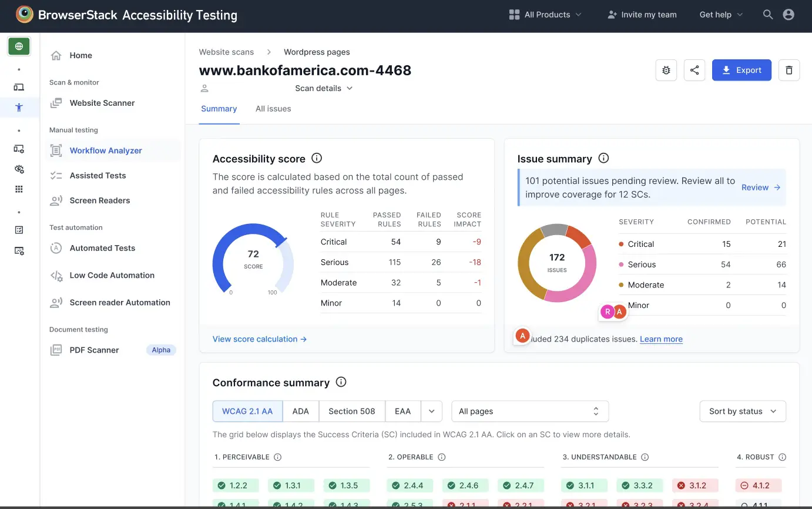The width and height of the screenshot is (812, 509).
Task: Open Screen Readers in sidebar
Action: pyautogui.click(x=113, y=200)
